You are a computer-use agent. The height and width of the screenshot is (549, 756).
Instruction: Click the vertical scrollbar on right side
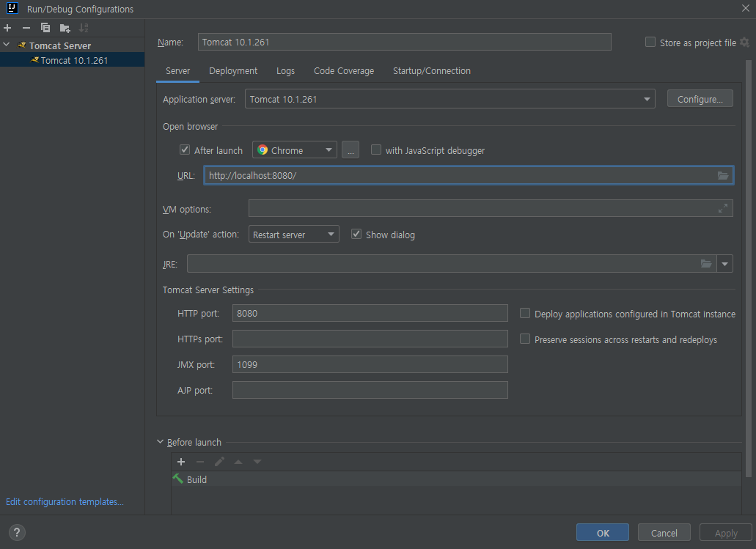(748, 268)
